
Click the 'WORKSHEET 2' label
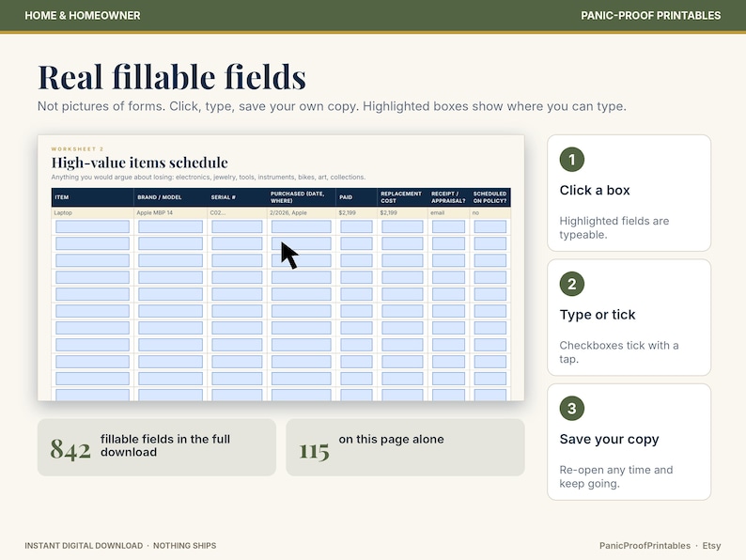point(77,148)
